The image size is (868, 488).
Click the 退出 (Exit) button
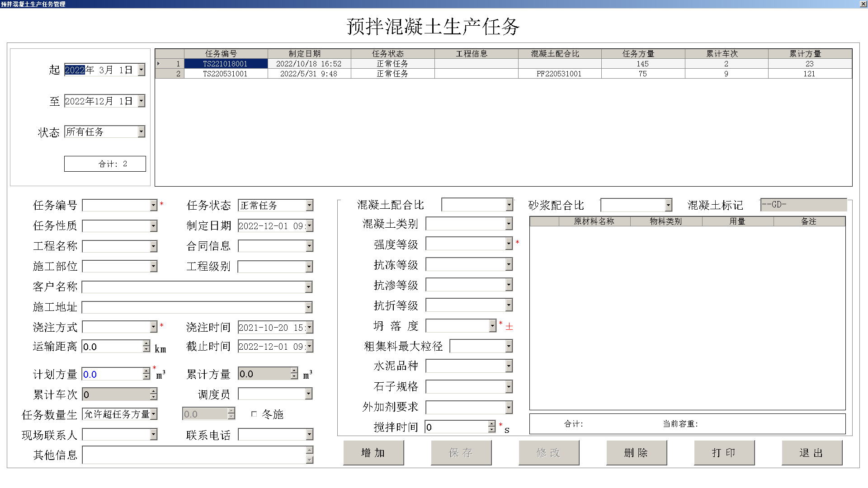pos(811,453)
